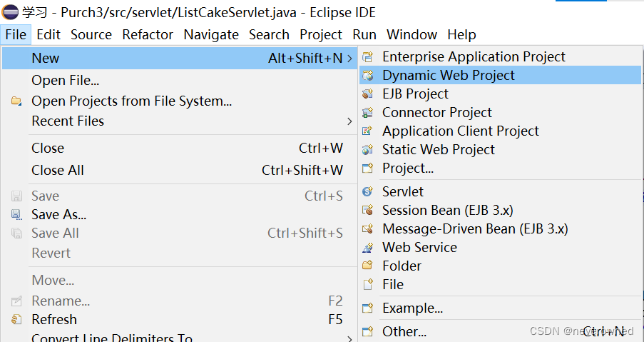The image size is (644, 342).
Task: Choose Close All from File menu
Action: coord(58,170)
